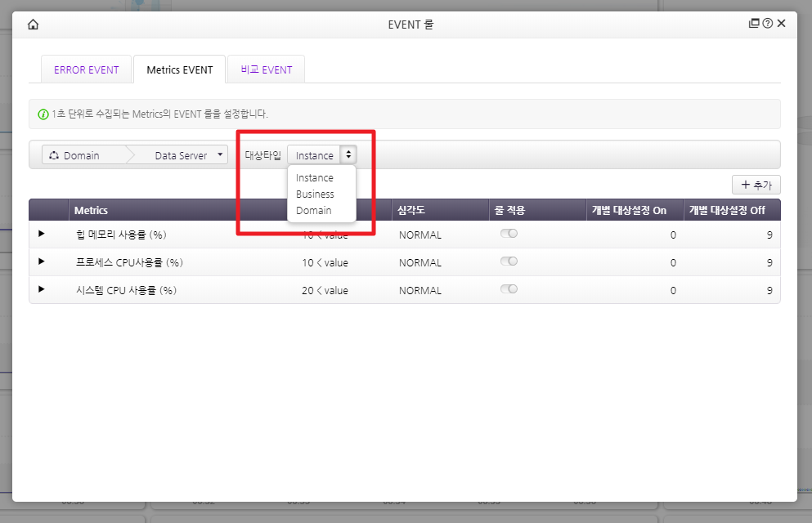Click the 추가 add button

tap(756, 185)
